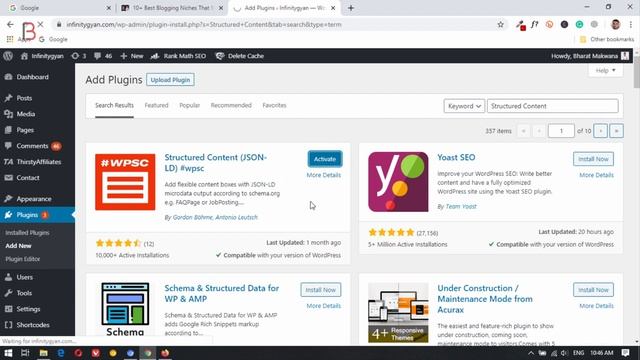This screenshot has width=640, height=360.
Task: Open Howdy, Bharat Makwana account menu
Action: (590, 56)
